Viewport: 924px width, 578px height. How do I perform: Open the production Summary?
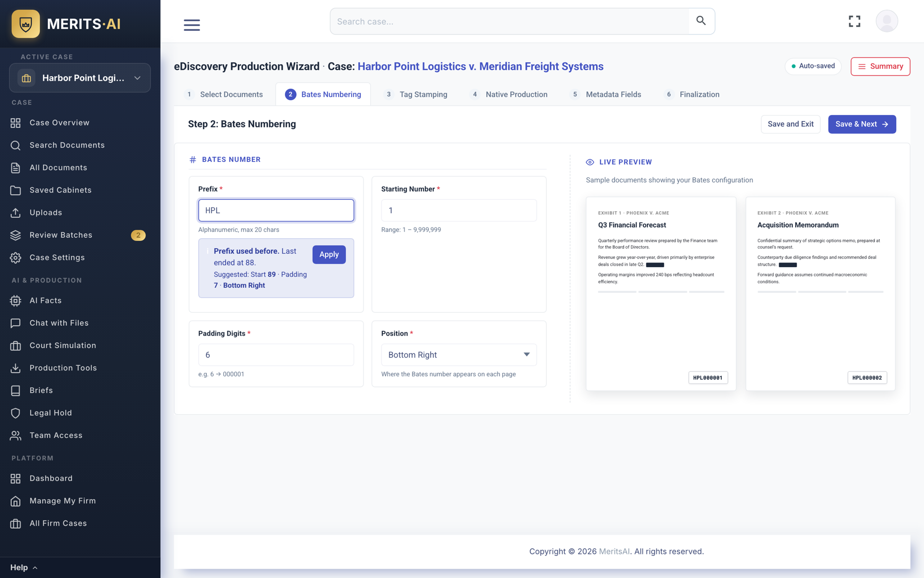880,66
